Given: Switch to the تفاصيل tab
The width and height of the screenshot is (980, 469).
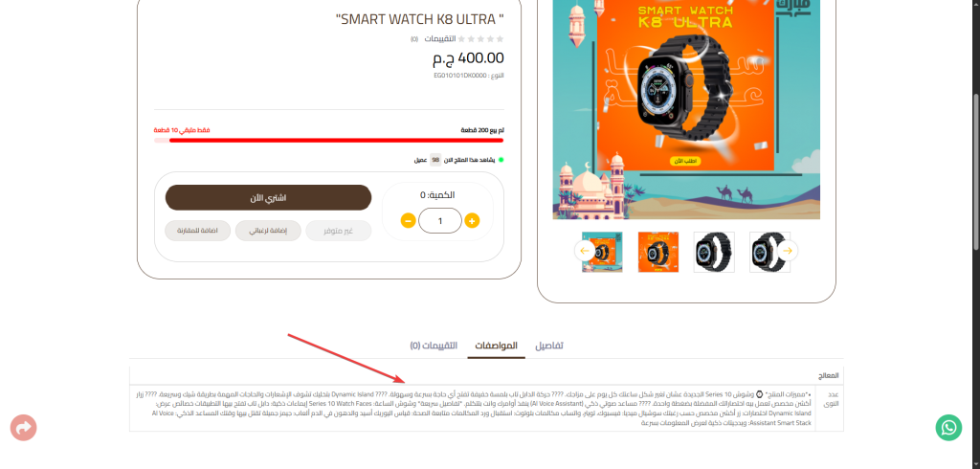Looking at the screenshot, I should pyautogui.click(x=548, y=346).
